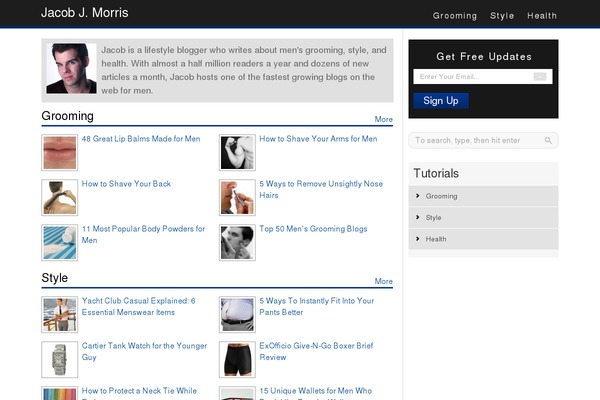Open 11 Most Popular Body Powders article

tap(143, 234)
